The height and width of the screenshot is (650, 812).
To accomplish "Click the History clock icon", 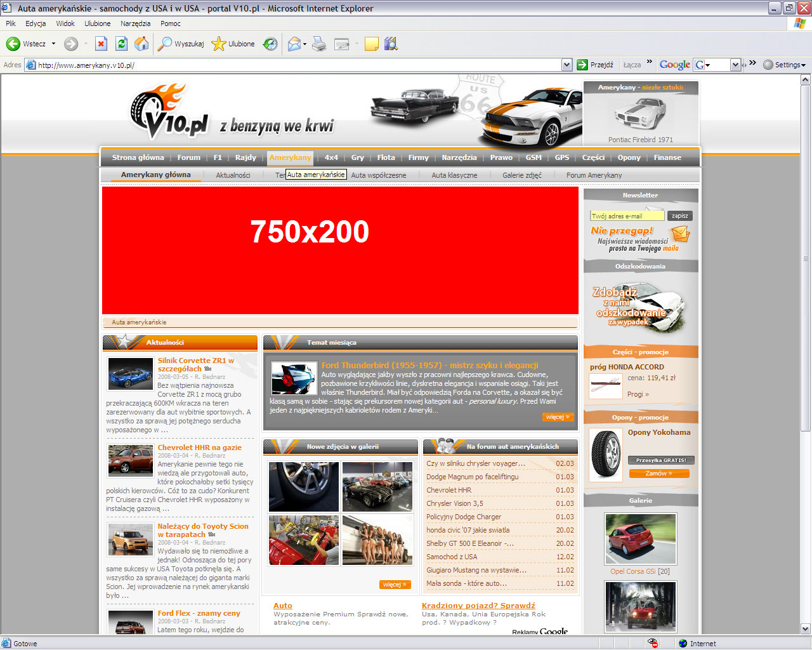I will [270, 44].
